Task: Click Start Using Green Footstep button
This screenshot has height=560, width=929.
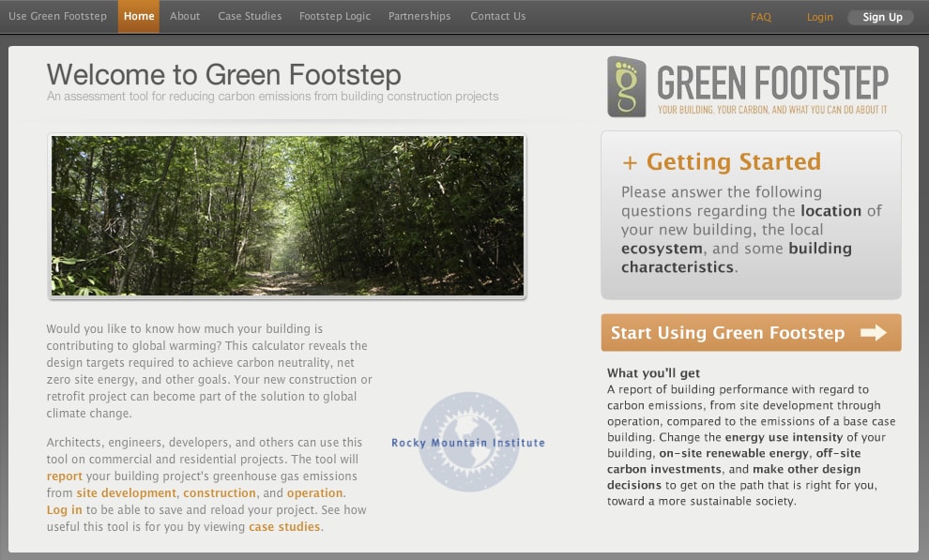Action: pyautogui.click(x=752, y=333)
